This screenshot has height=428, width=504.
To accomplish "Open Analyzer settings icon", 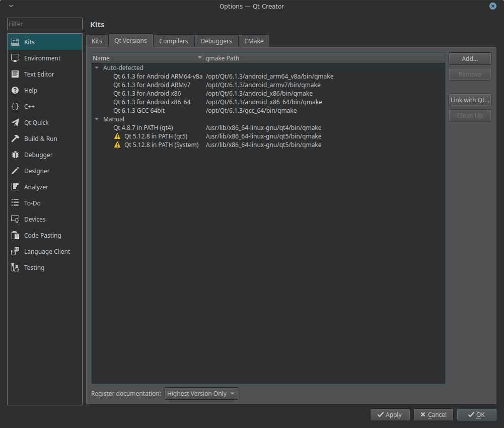I will pos(15,187).
